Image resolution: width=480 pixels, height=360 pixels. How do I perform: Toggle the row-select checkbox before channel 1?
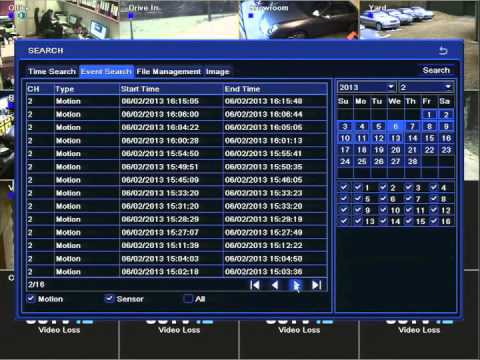[344, 188]
